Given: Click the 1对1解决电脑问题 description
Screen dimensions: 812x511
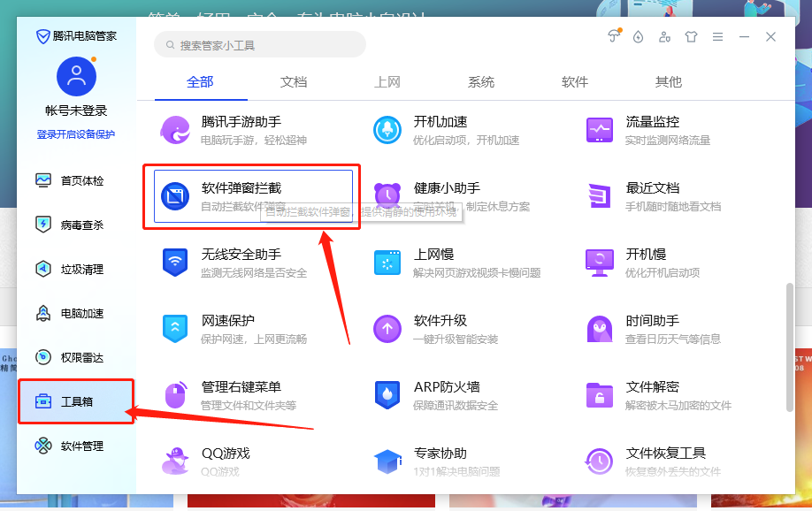Looking at the screenshot, I should coord(456,471).
